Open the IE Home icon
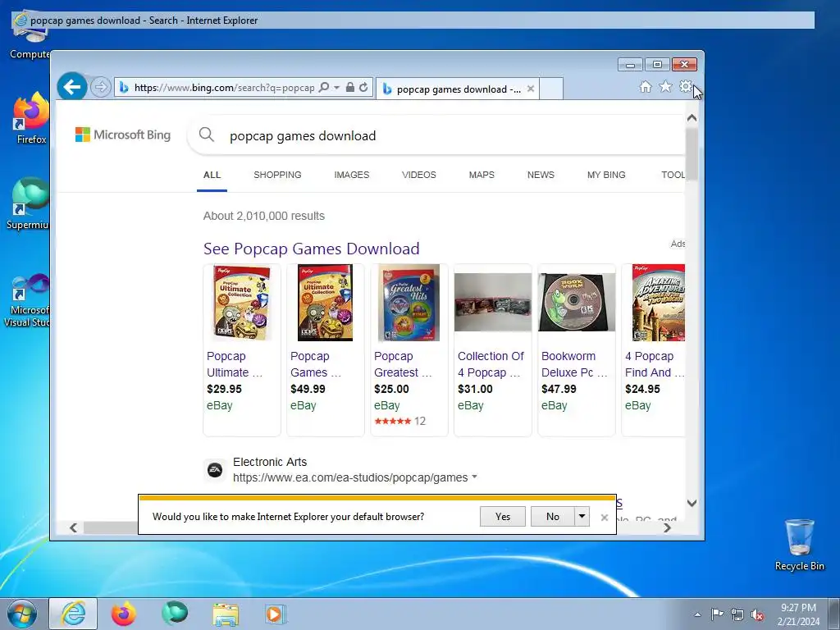This screenshot has height=630, width=840. click(x=646, y=87)
